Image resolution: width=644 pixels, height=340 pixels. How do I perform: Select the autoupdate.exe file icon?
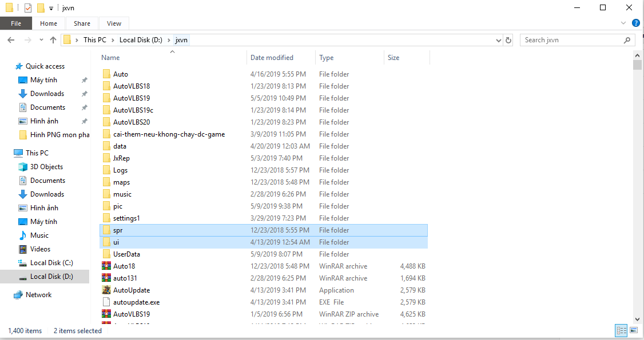tap(106, 302)
